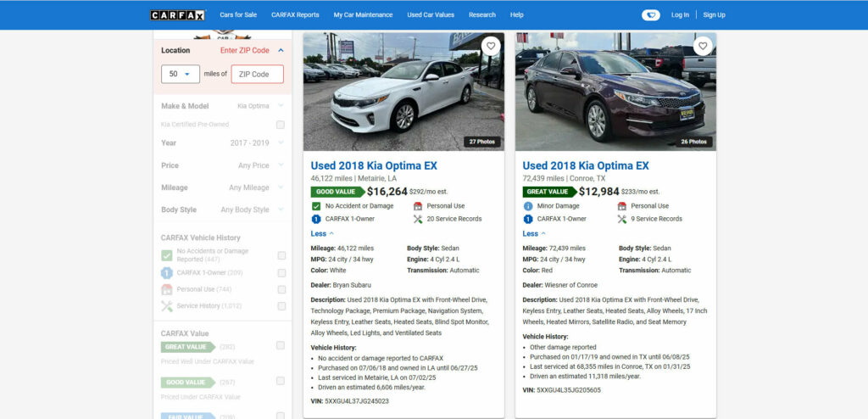Click Enter ZIP Code red link
Image resolution: width=868 pixels, height=419 pixels.
point(245,50)
